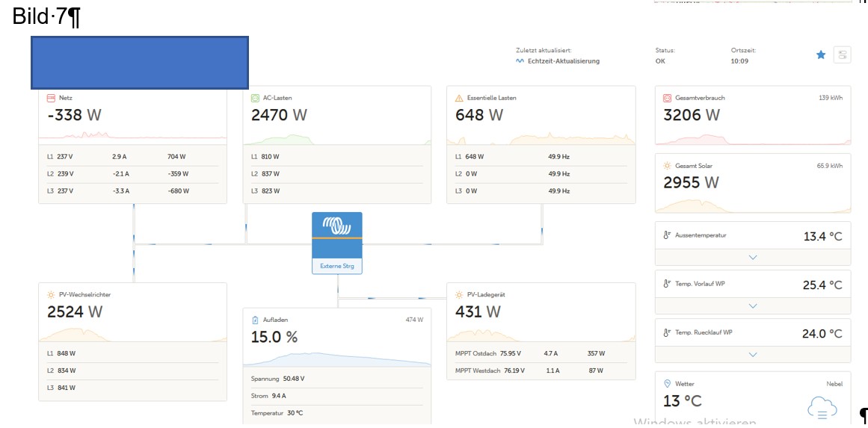Click the Victron inverter logo tile
Image resolution: width=868 pixels, height=428 pixels.
click(x=337, y=225)
